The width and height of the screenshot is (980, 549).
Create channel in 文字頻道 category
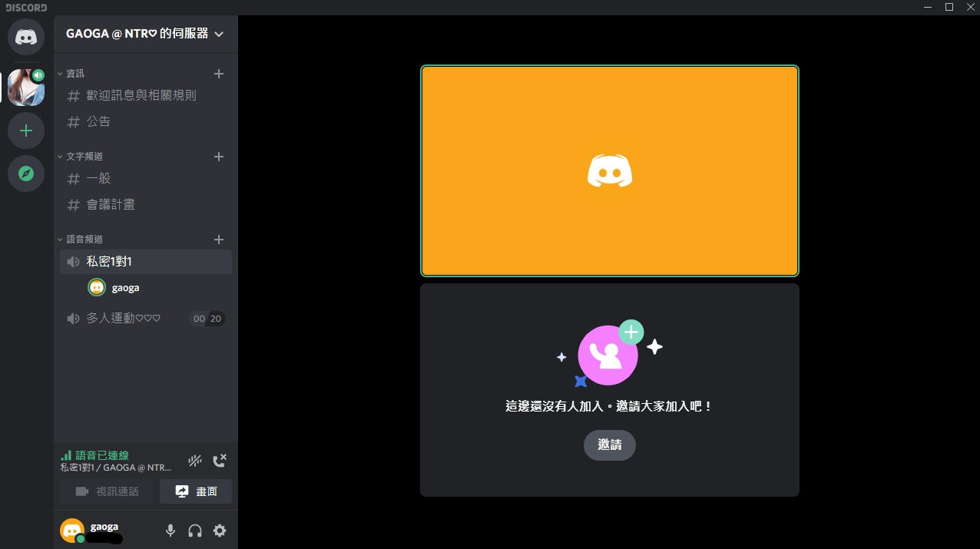(x=219, y=157)
